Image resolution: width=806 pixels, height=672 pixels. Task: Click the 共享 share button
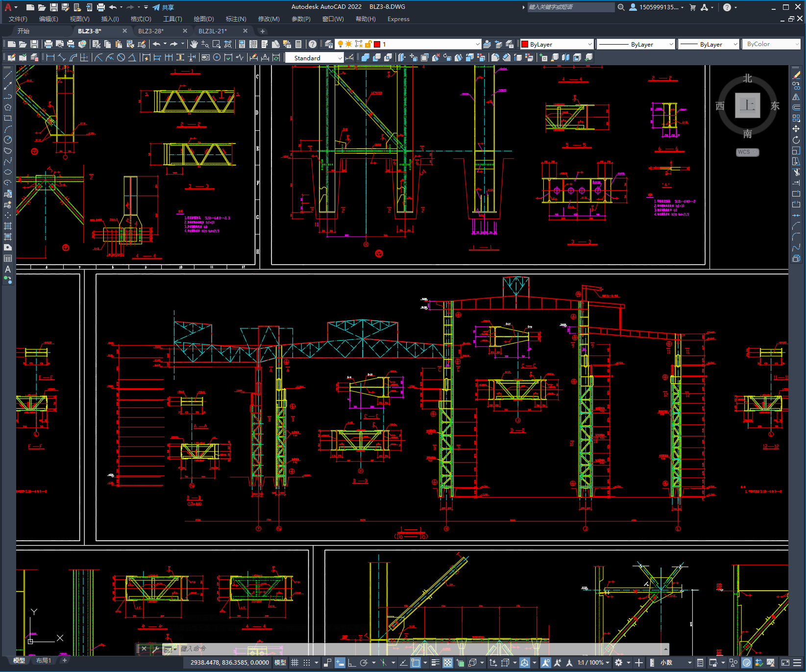click(x=163, y=7)
